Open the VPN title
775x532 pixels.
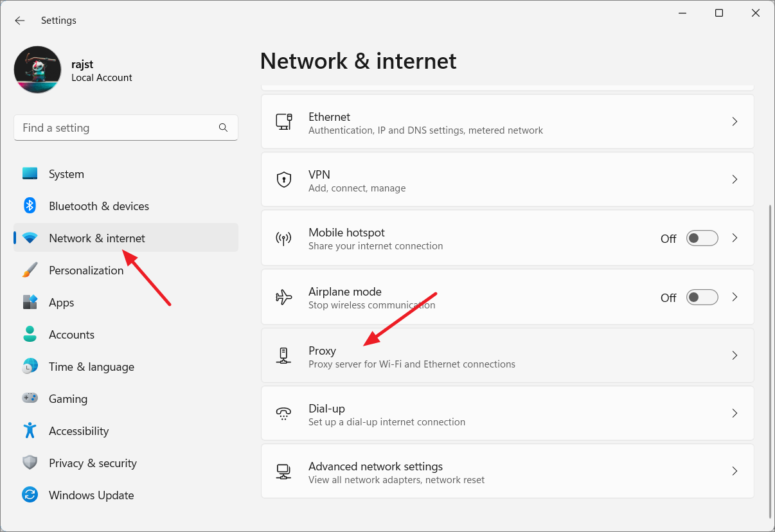pos(319,175)
